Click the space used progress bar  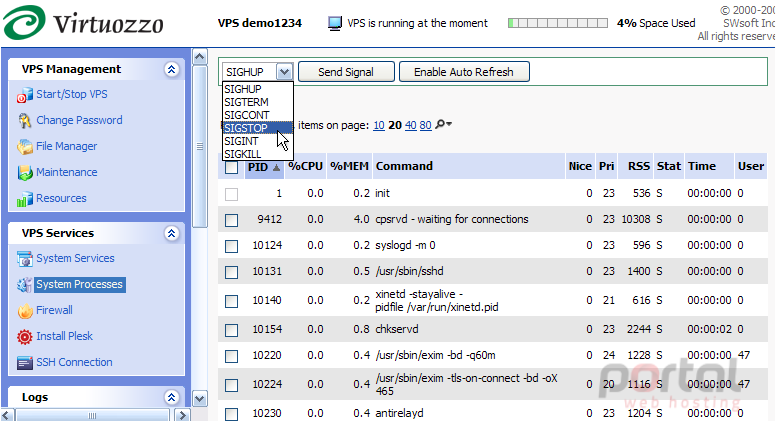coord(558,23)
